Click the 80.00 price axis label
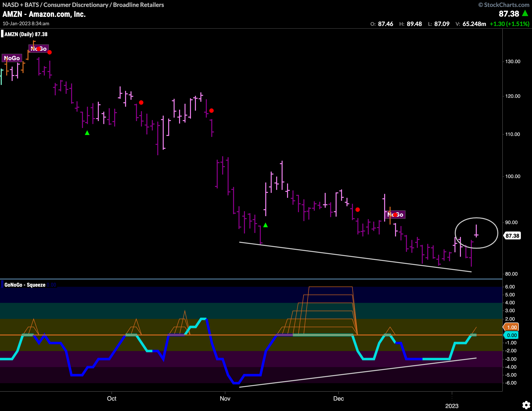The height and width of the screenshot is (411, 532). pos(511,274)
